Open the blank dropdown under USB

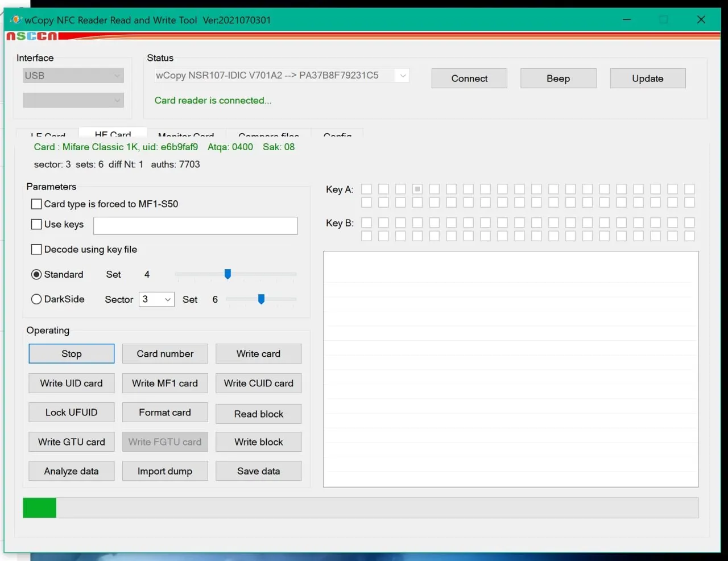(x=73, y=100)
